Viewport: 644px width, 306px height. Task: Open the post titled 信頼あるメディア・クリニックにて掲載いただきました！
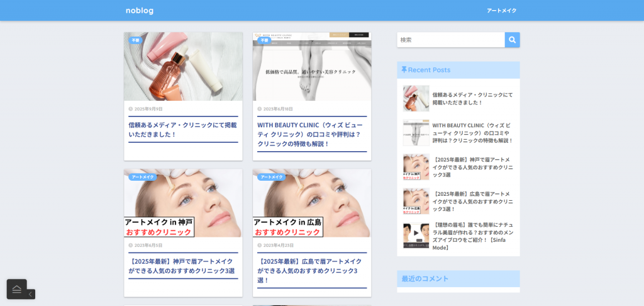point(183,130)
